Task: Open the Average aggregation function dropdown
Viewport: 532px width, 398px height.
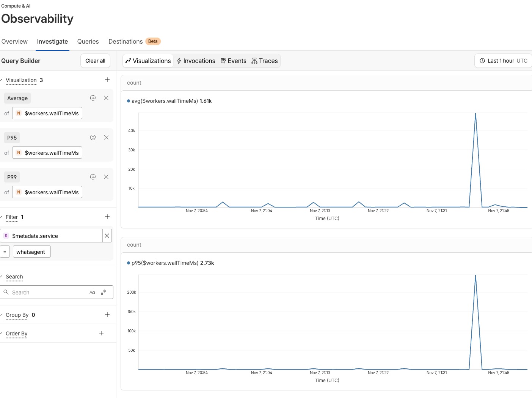Action: (x=17, y=98)
